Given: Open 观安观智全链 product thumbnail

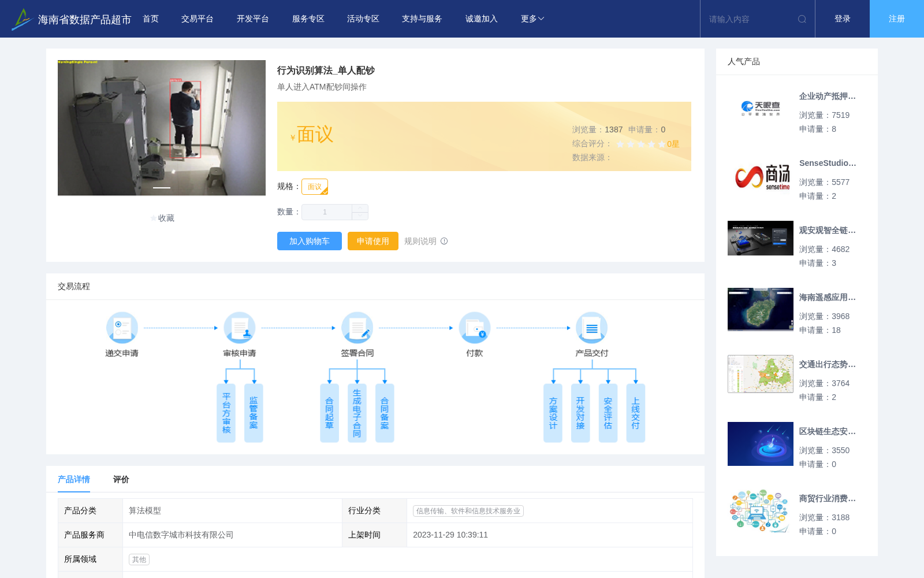Looking at the screenshot, I should point(761,238).
